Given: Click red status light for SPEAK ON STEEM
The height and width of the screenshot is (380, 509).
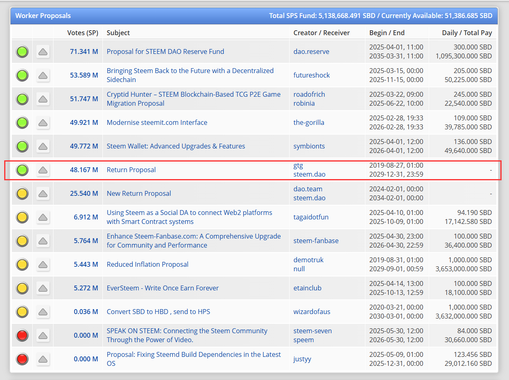Looking at the screenshot, I should [22, 336].
